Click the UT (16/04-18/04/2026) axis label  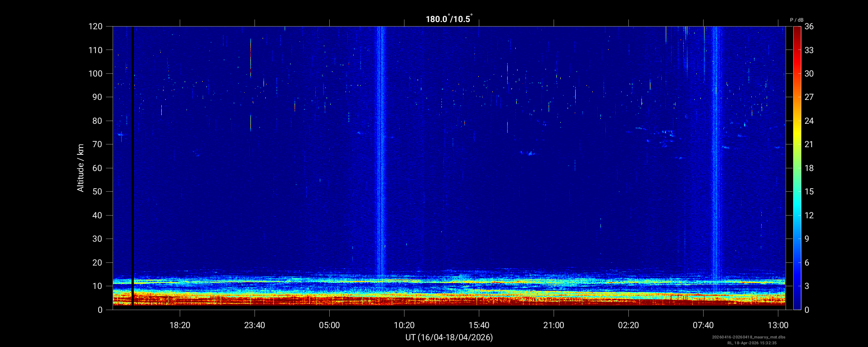coord(449,337)
